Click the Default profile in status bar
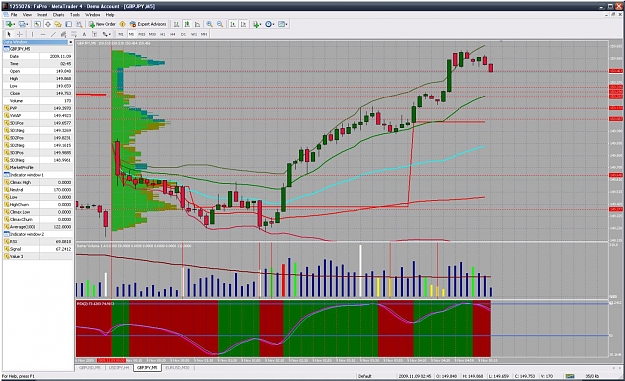This screenshot has width=625, height=381. click(365, 376)
